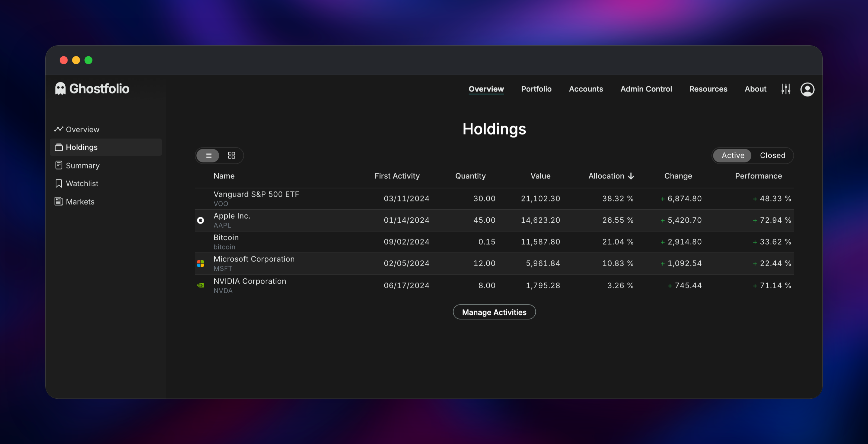
Task: Open Markets from the sidebar
Action: pyautogui.click(x=106, y=202)
